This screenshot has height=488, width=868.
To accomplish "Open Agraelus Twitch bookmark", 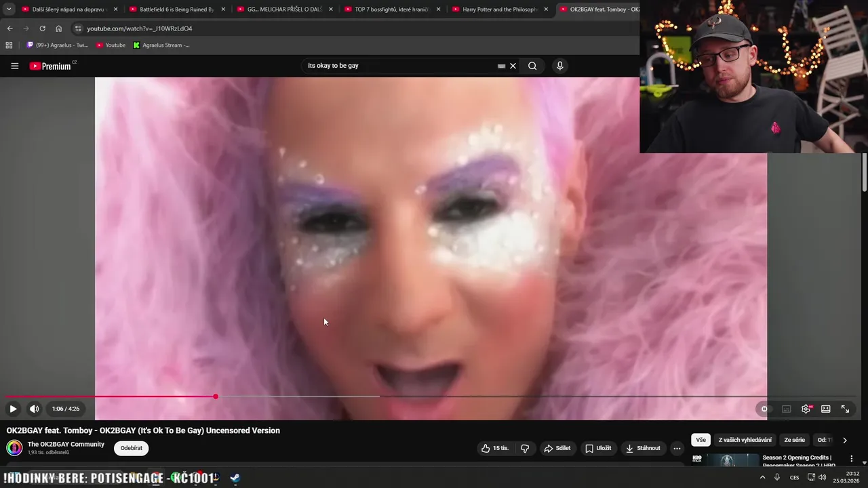I will tap(58, 45).
